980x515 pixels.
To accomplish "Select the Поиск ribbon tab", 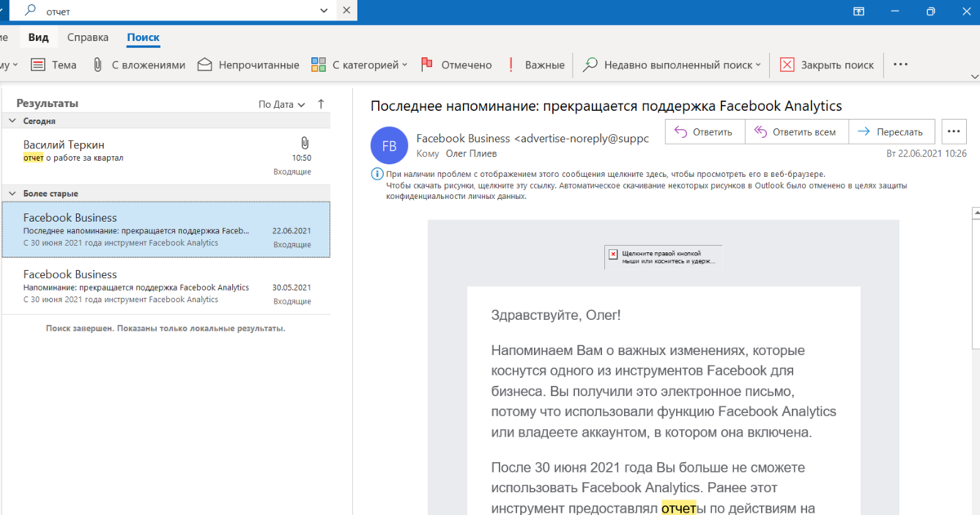I will pyautogui.click(x=143, y=38).
